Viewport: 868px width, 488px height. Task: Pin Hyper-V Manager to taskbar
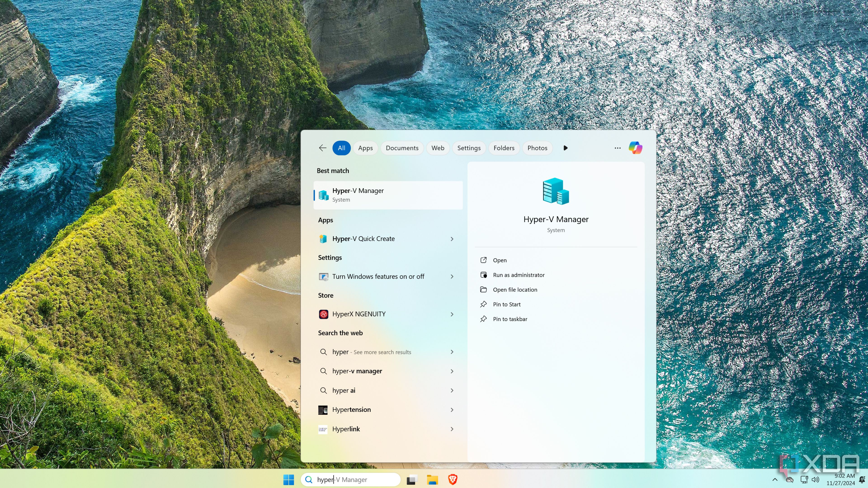pos(510,319)
